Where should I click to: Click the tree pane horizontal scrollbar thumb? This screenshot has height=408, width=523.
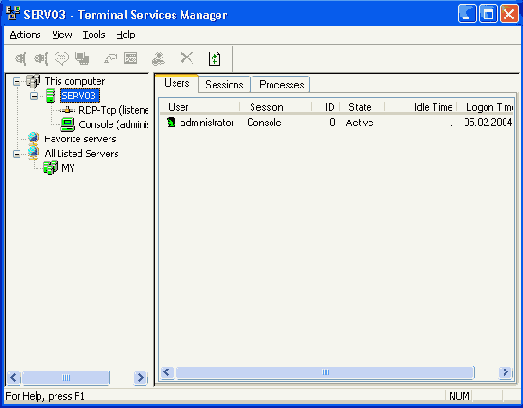tap(66, 378)
